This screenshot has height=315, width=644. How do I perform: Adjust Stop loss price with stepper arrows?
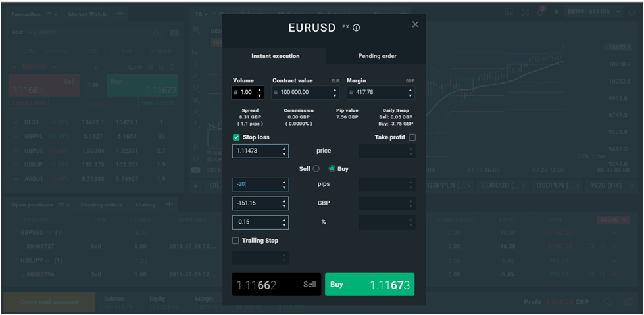pos(284,151)
